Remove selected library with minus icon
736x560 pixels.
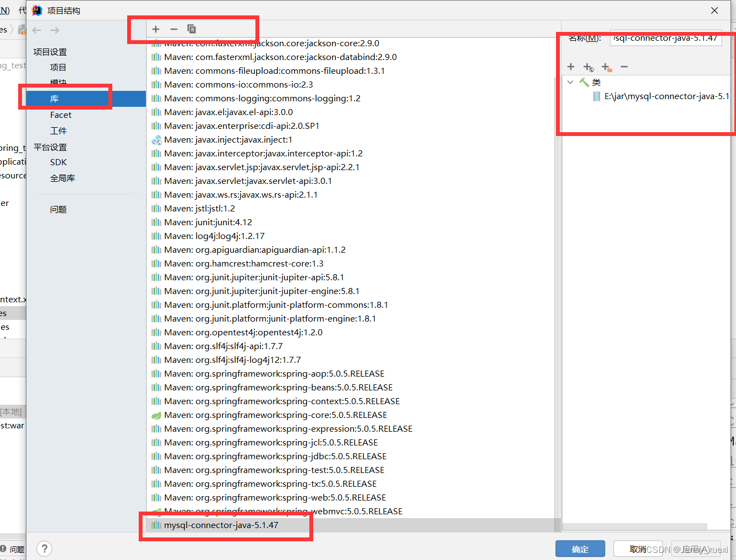click(x=174, y=29)
